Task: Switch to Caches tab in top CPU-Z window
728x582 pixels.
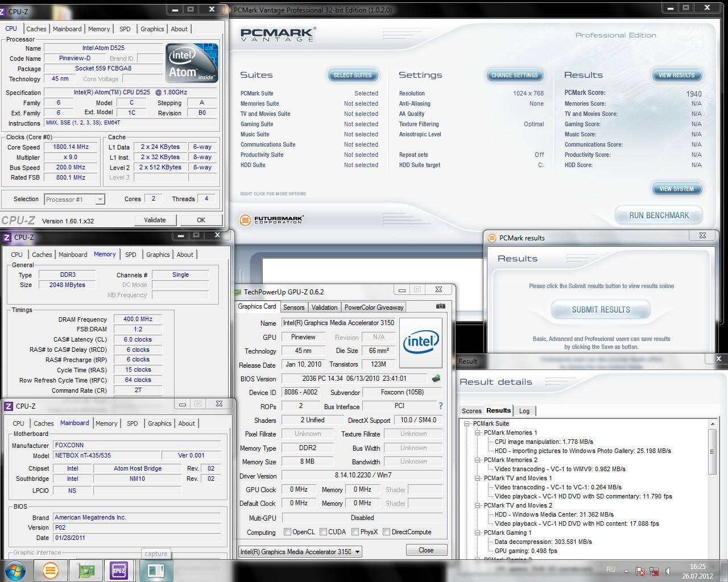Action: (x=36, y=29)
